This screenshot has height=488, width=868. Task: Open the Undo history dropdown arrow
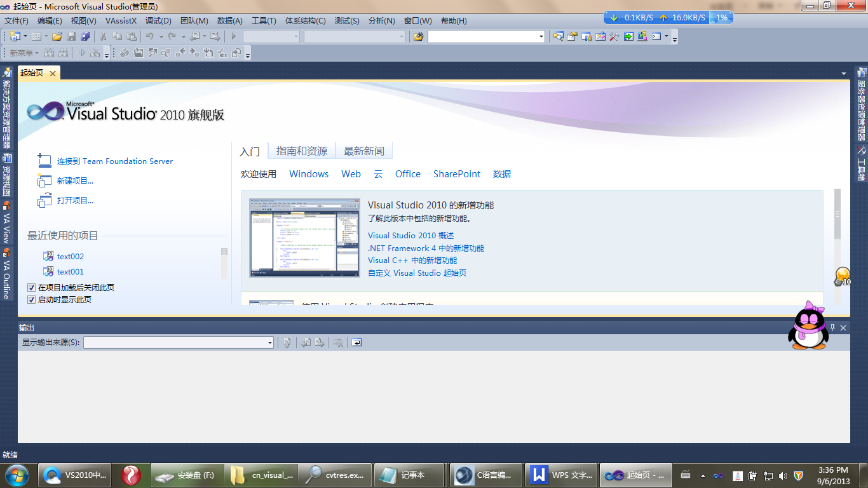click(x=161, y=36)
